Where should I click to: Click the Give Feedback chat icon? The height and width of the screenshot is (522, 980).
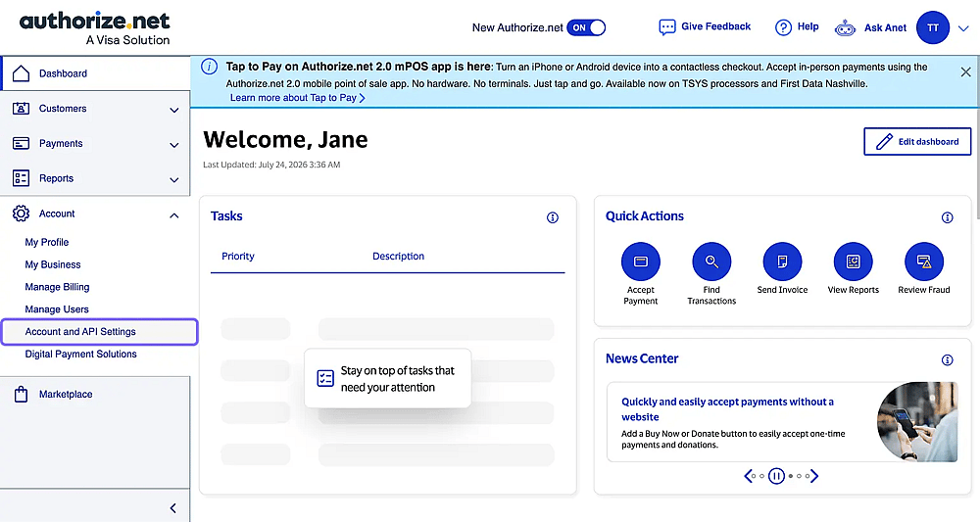666,26
